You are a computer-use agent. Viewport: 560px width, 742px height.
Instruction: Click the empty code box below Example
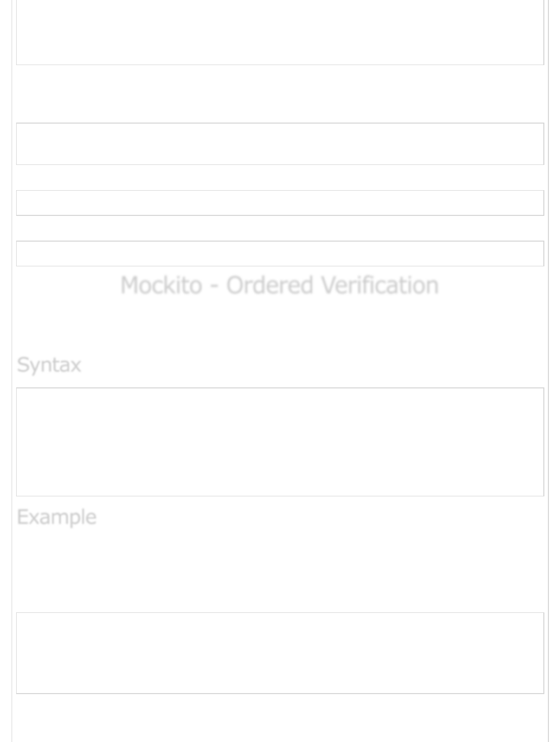coord(280,653)
